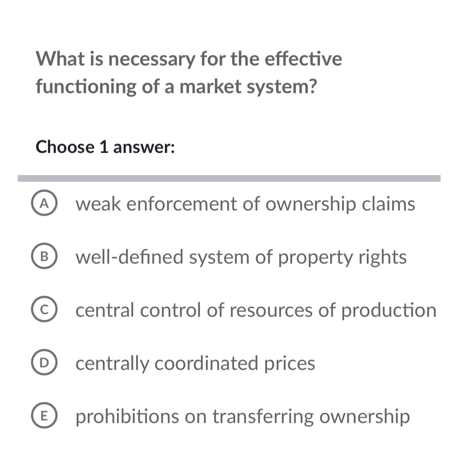
Task: Click the 'Choose 1 answer:' label
Action: (x=106, y=146)
